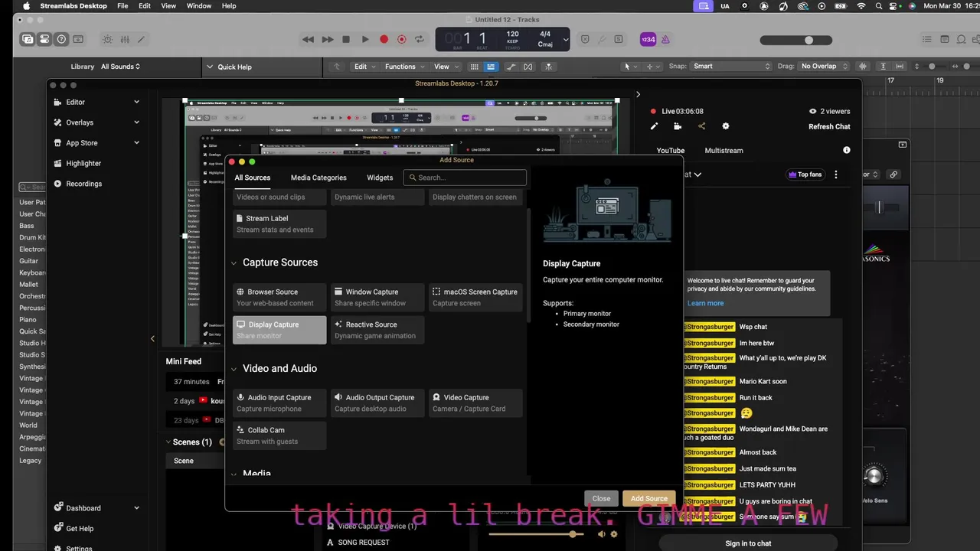Collapse the Capture Sources section
Image resolution: width=980 pixels, height=551 pixels.
tap(234, 263)
